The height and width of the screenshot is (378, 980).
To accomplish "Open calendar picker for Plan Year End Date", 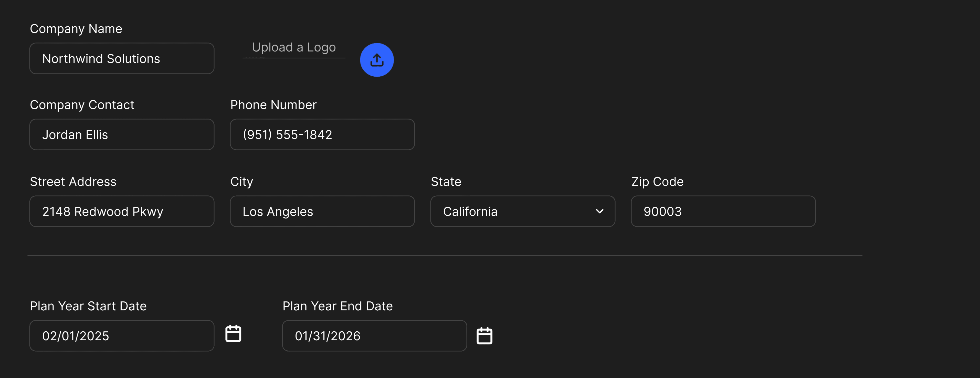I will click(484, 336).
